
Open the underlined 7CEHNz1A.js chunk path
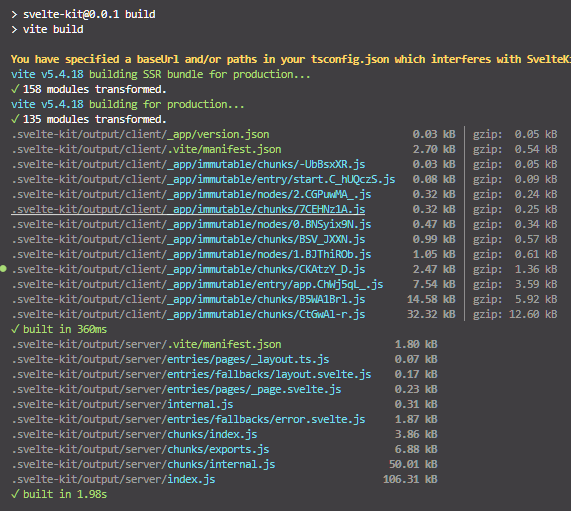pos(188,209)
